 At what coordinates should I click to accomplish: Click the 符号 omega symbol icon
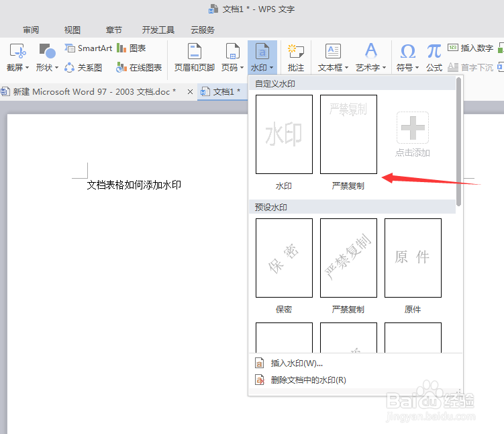[x=407, y=51]
